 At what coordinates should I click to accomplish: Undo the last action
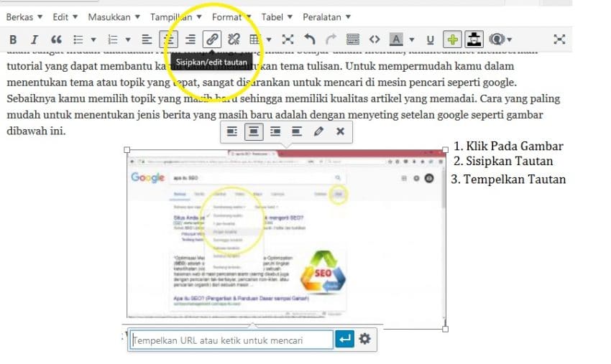tap(309, 39)
